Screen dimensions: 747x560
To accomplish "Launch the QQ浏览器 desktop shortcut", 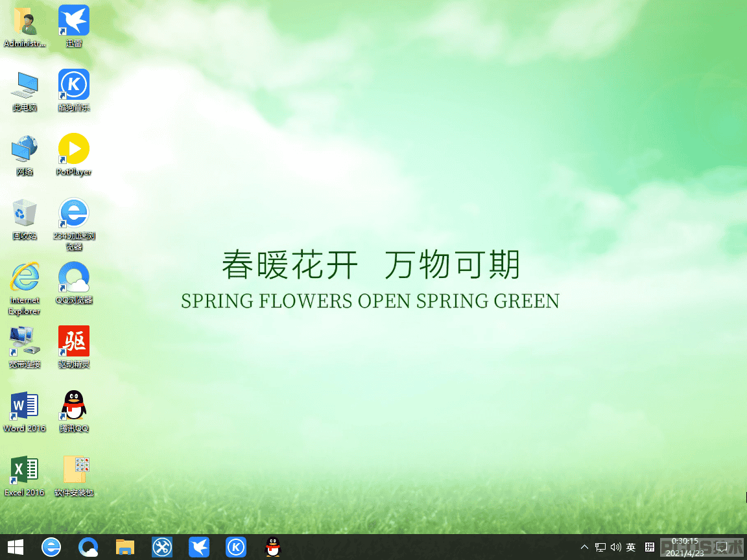I will 74,283.
